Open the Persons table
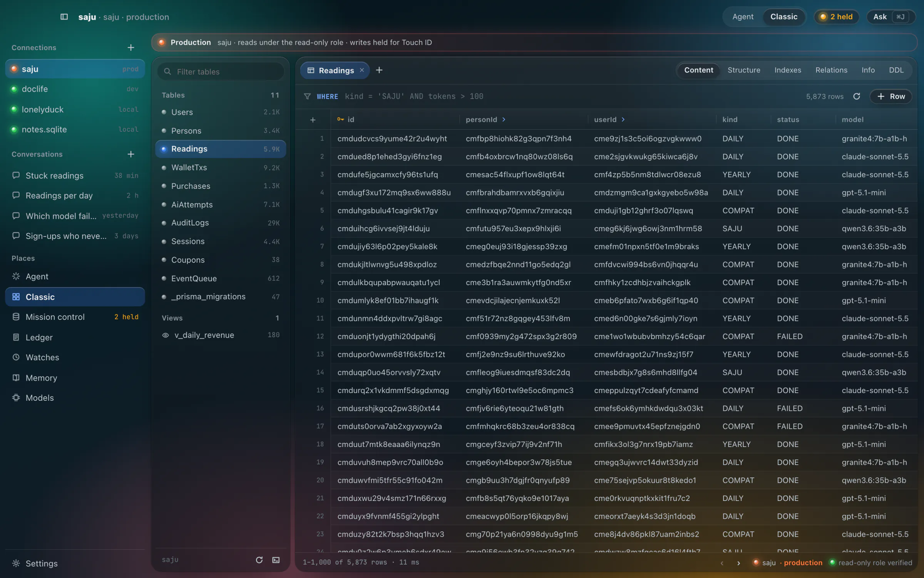Viewport: 924px width, 578px height. [221, 131]
